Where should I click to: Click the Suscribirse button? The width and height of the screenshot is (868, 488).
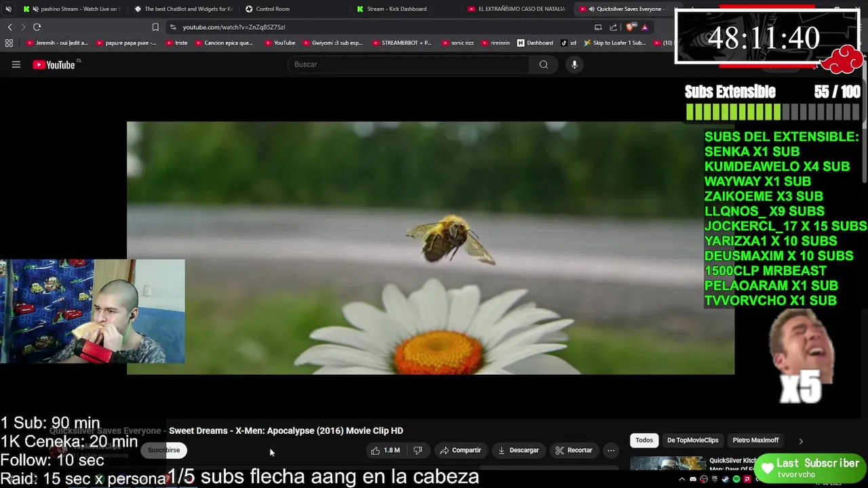coord(164,450)
